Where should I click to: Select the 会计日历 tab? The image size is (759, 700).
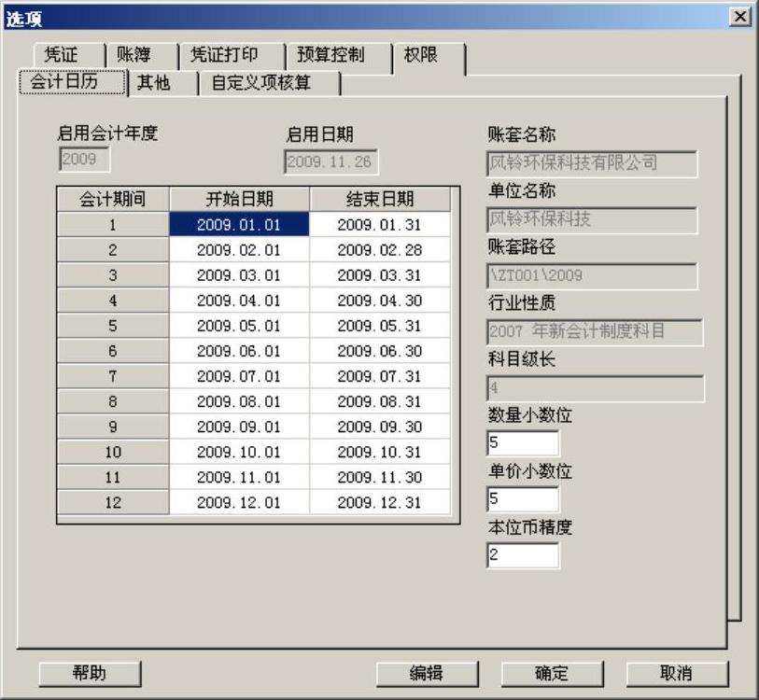[73, 81]
